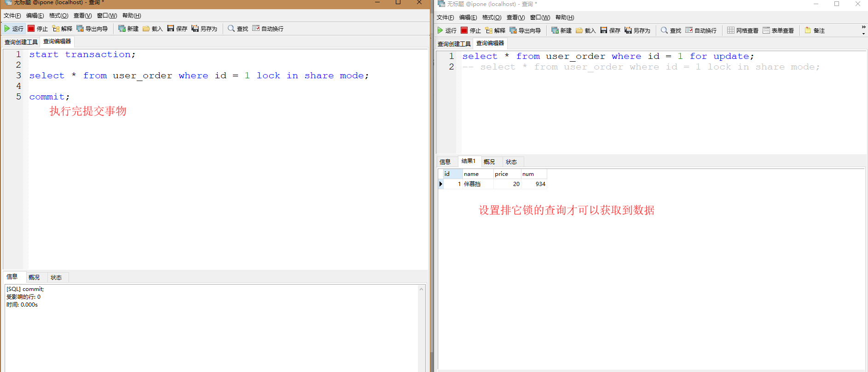
Task: Select Query Editor tab (查询编辑器) in right window
Action: 490,43
